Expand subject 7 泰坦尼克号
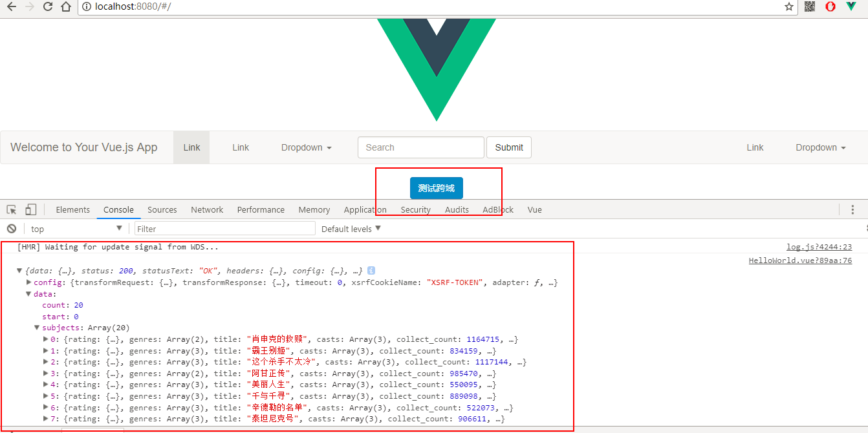 [x=45, y=419]
